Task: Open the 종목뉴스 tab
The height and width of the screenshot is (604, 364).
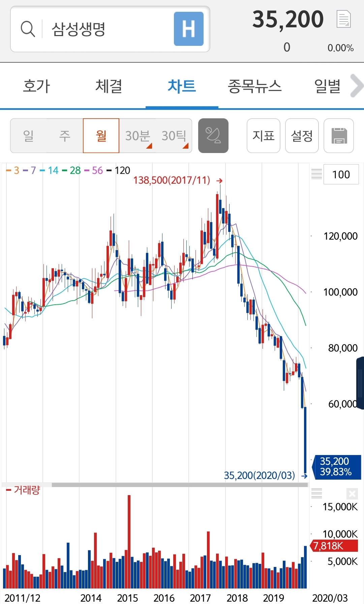Action: [x=255, y=86]
